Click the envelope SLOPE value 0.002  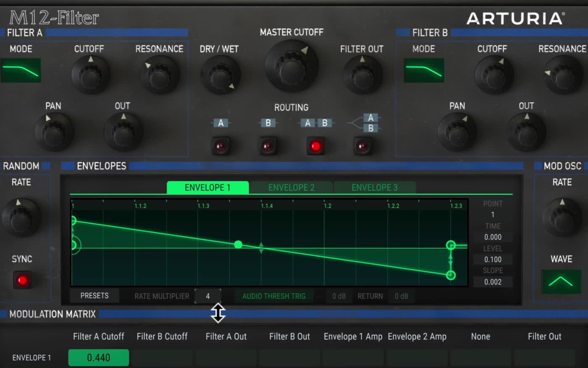tap(493, 282)
